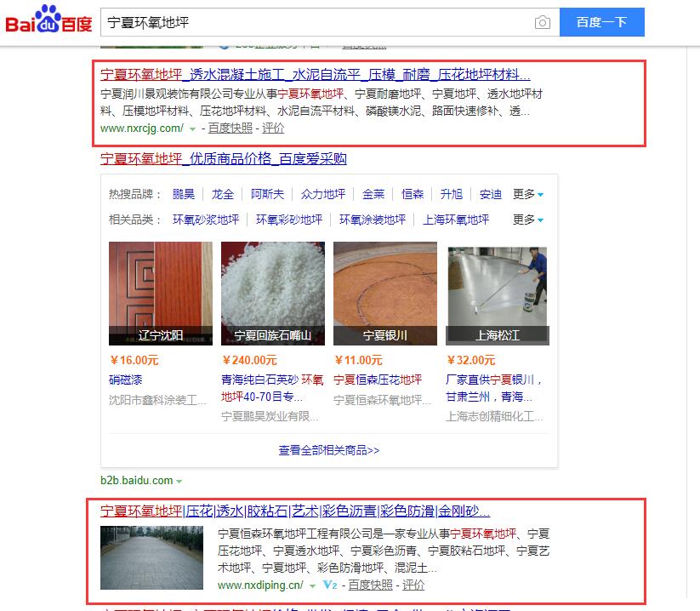This screenshot has width=700, height=611.
Task: Open the 宁夏银川 floor product image
Action: (385, 294)
